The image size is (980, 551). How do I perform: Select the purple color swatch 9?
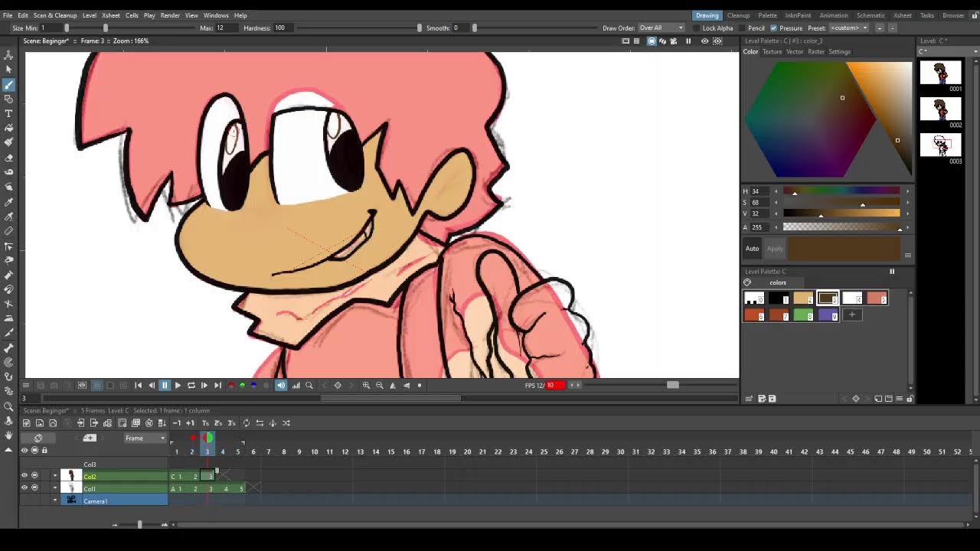[x=828, y=315]
